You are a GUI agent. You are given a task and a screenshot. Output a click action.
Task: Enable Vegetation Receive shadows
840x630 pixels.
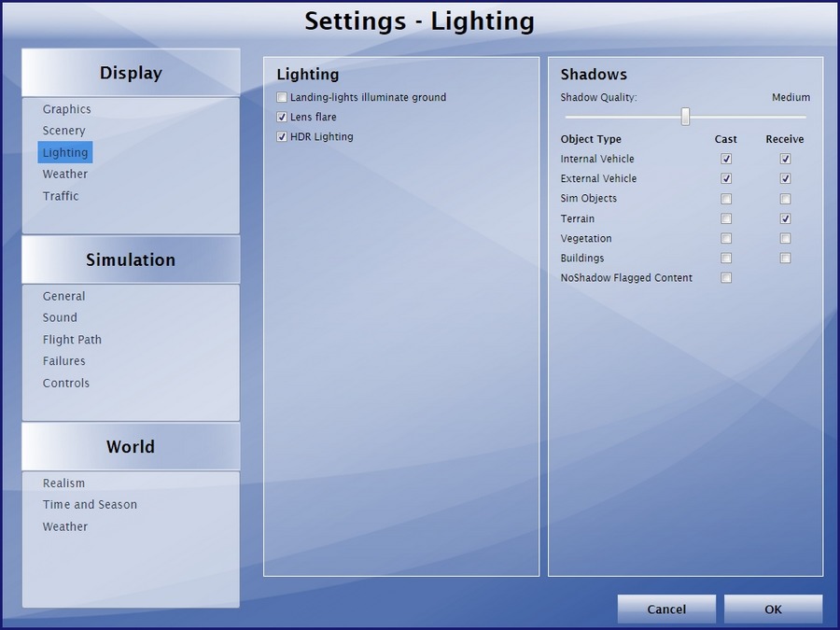[785, 238]
